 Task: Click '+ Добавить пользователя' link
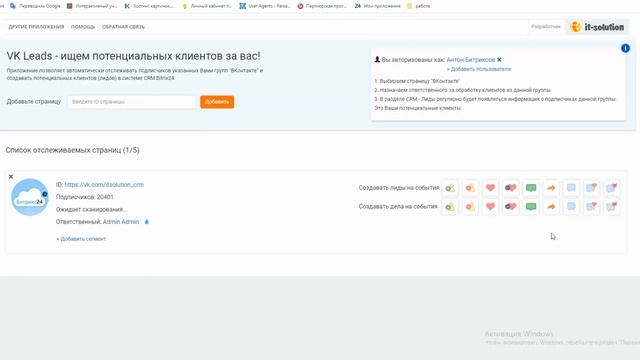478,69
